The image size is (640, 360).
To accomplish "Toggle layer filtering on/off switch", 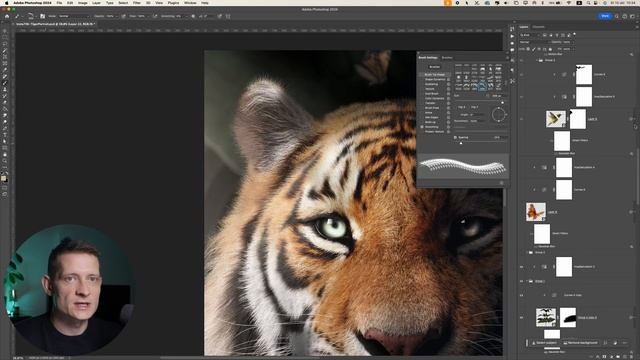I will click(x=575, y=34).
